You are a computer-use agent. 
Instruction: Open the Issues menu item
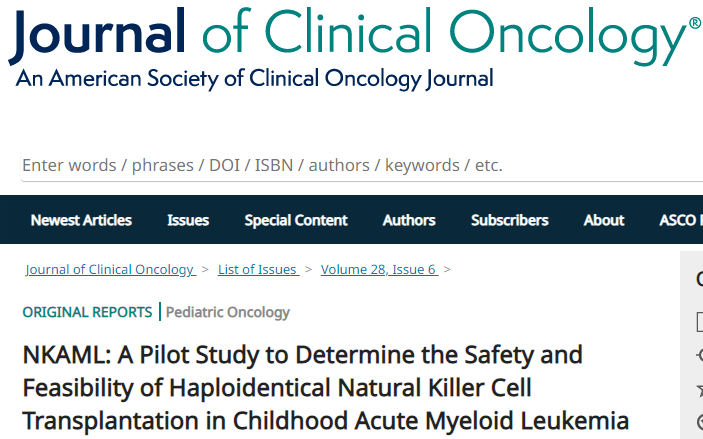(188, 220)
